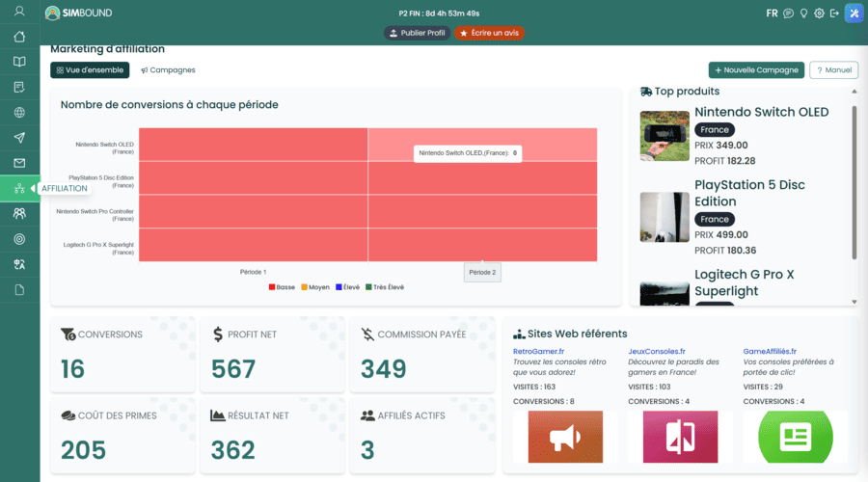Select the Affiliation icon in sidebar
868x482 pixels.
[x=19, y=189]
